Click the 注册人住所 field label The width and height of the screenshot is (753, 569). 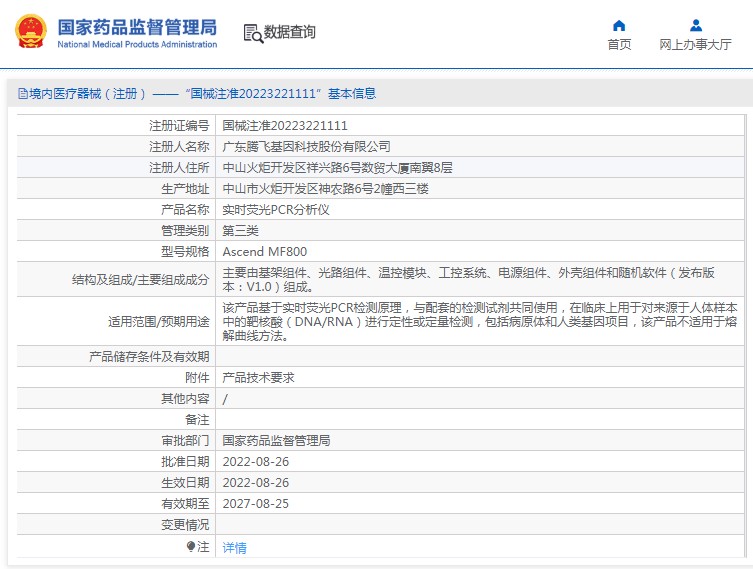179,168
